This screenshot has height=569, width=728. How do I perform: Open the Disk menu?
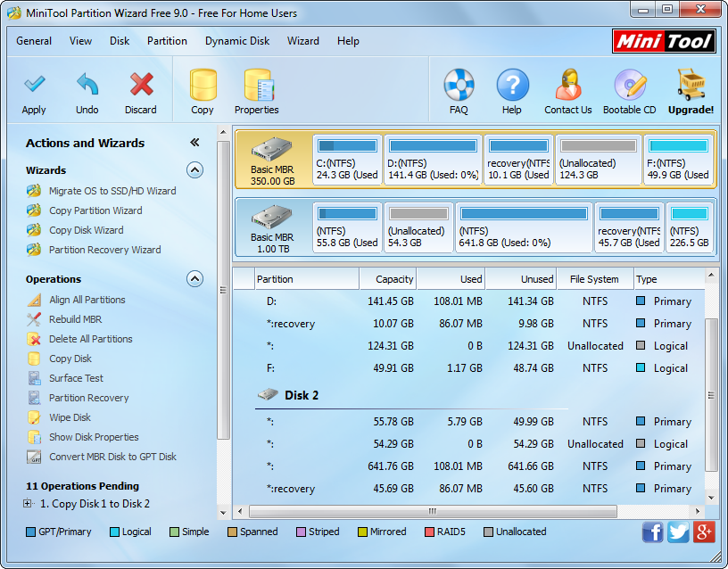coord(120,41)
